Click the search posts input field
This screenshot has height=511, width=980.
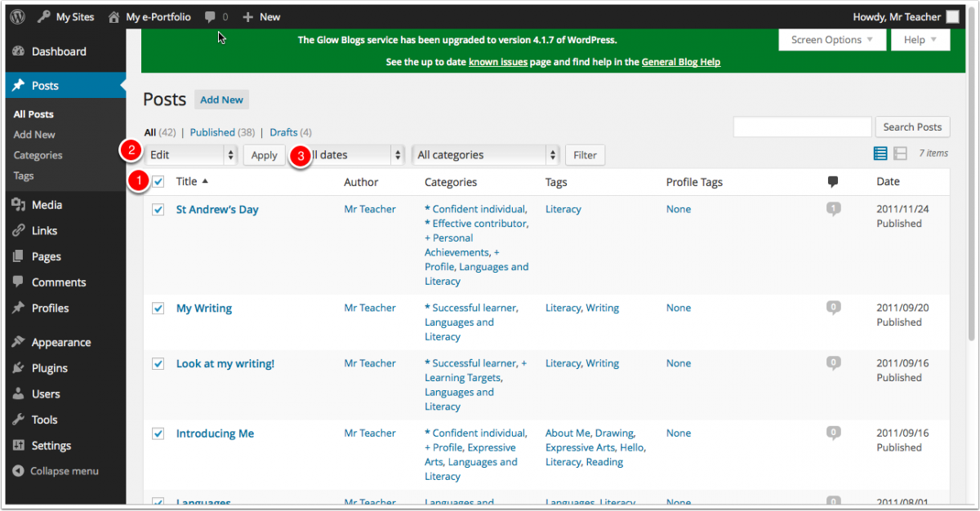[x=802, y=127]
